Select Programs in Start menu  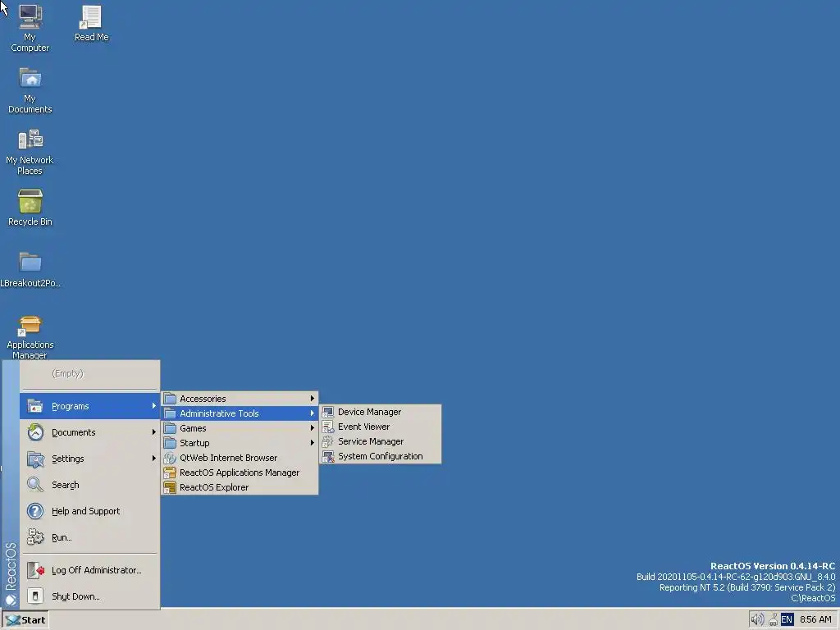pyautogui.click(x=89, y=406)
